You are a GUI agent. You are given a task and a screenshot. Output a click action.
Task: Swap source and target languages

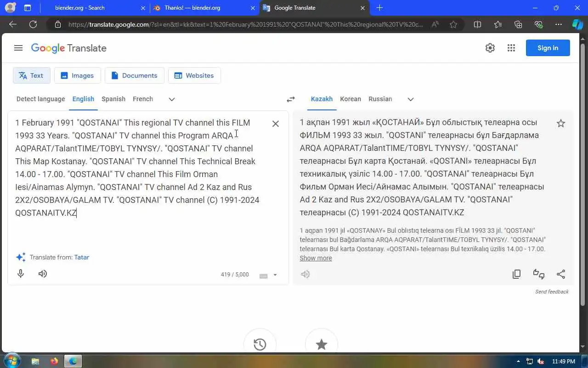tap(291, 99)
